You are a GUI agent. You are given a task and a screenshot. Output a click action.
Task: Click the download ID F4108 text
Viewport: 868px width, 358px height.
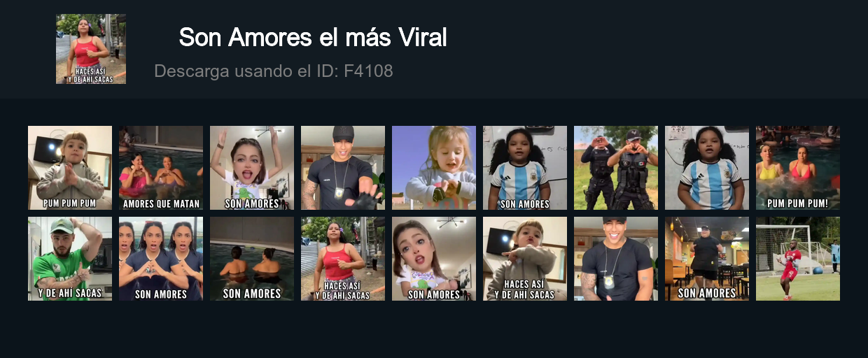click(x=274, y=71)
